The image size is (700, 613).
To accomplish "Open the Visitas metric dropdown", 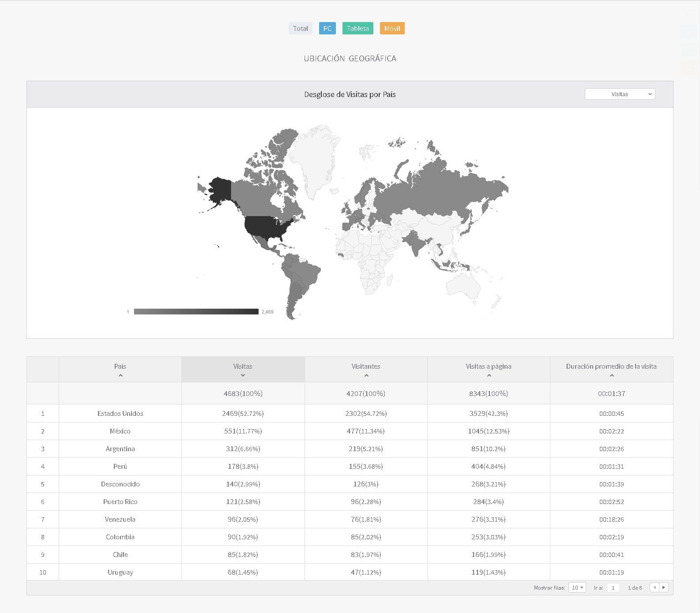I will (620, 94).
